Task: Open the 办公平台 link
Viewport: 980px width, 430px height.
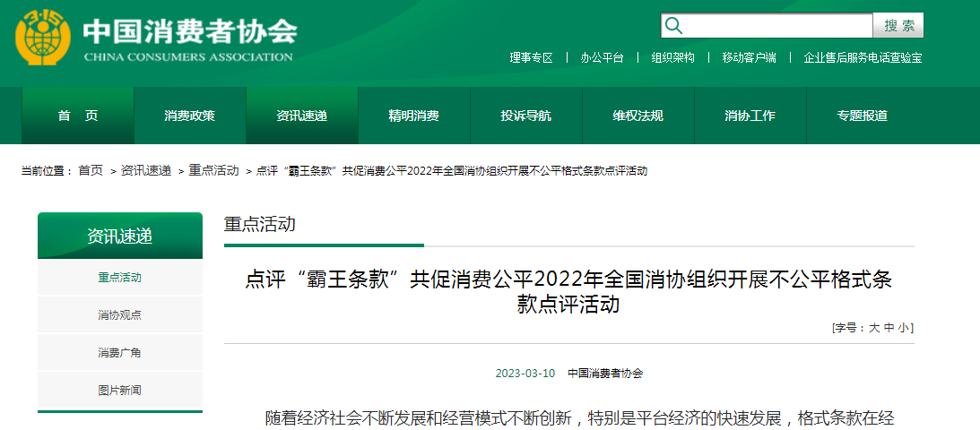Action: 602,57
